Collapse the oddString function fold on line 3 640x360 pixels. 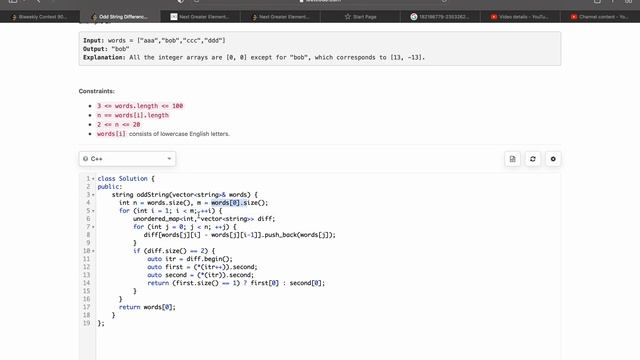pos(93,195)
